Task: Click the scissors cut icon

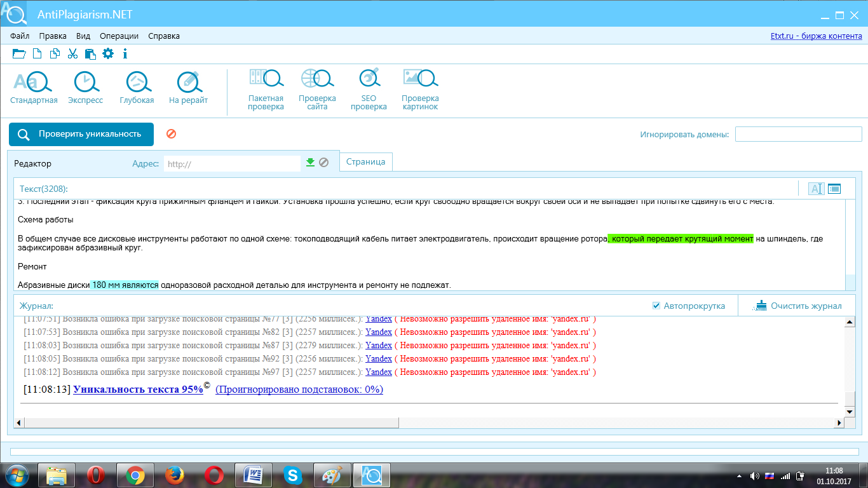Action: pos(72,54)
